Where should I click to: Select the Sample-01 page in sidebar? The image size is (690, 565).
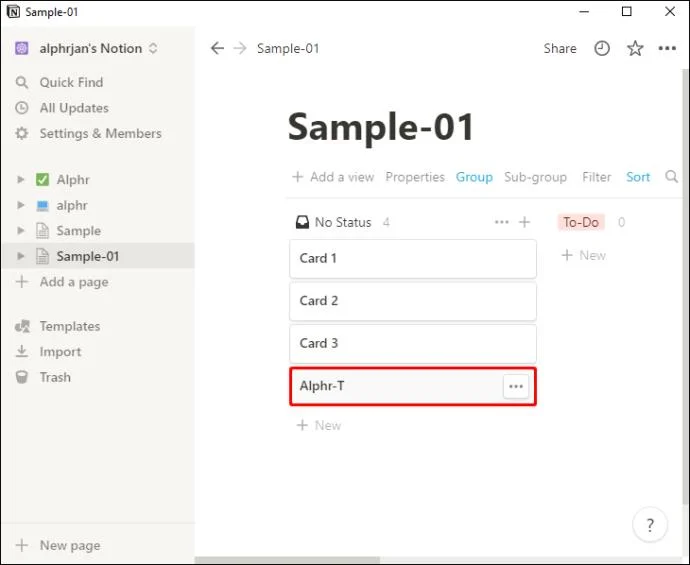pos(88,256)
